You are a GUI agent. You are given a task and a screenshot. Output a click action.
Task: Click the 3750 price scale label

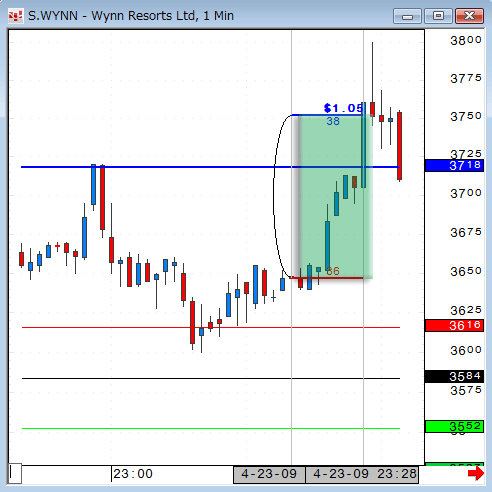click(466, 116)
